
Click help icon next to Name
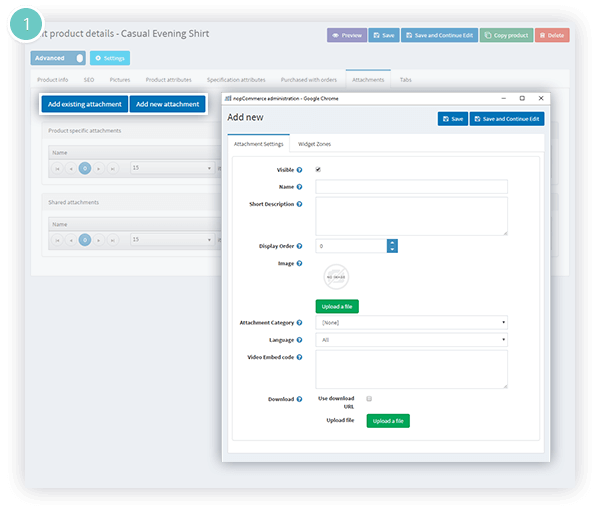click(x=299, y=187)
